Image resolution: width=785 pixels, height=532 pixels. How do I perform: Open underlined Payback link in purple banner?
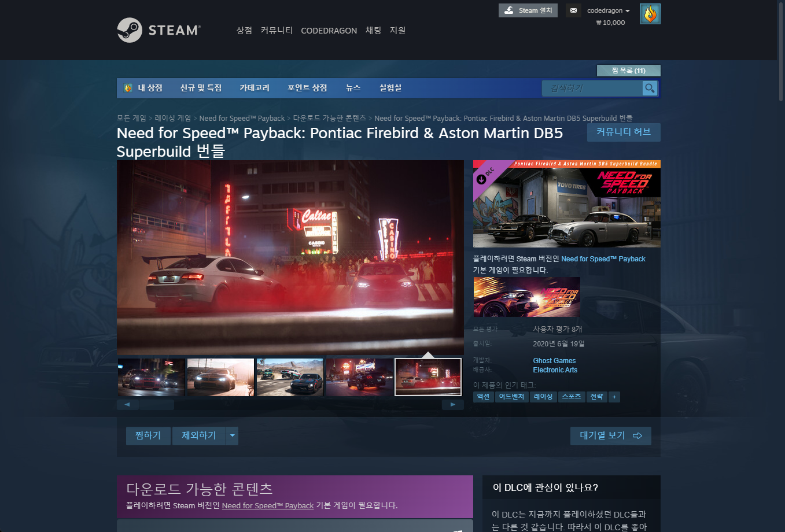(268, 505)
